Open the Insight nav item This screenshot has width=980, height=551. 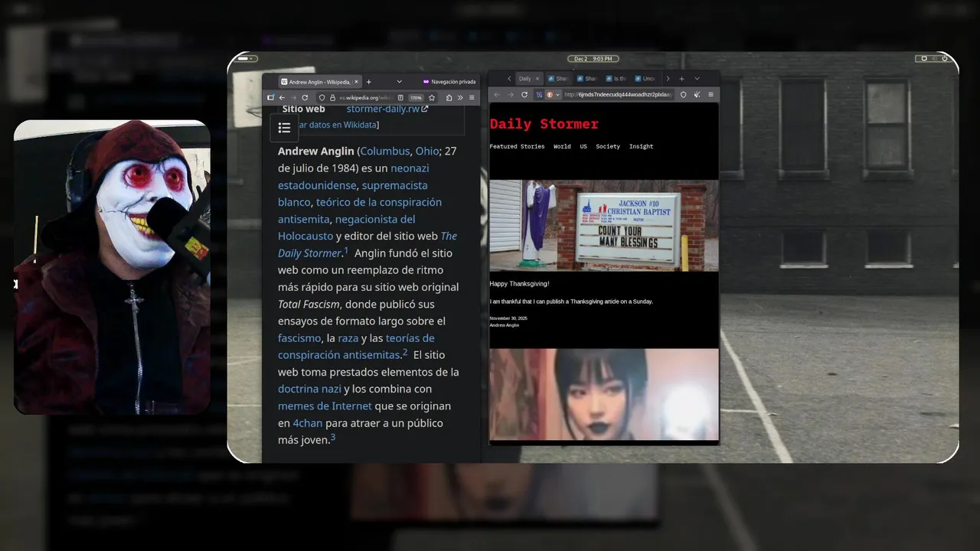642,146
